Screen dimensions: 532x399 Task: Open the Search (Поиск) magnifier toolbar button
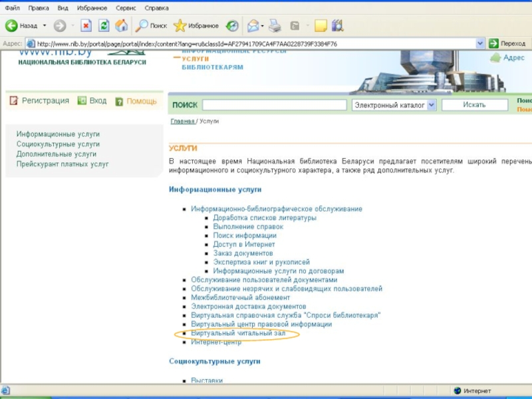click(151, 26)
